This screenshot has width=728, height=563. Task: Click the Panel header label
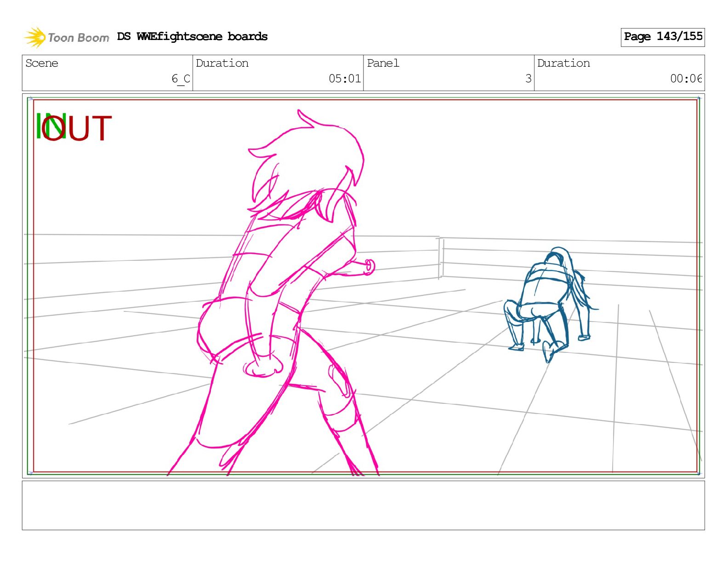383,63
